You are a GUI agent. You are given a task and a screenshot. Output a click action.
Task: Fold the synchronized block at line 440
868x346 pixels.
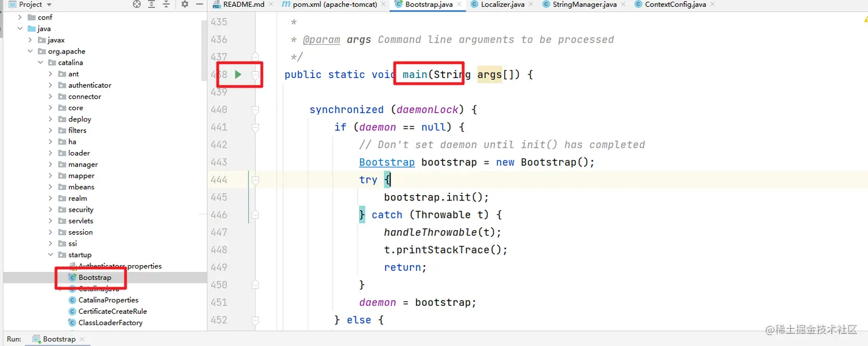(255, 110)
